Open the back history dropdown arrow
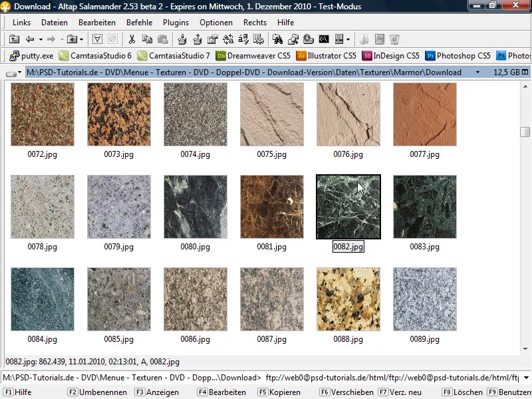532x399 pixels. tap(41, 40)
